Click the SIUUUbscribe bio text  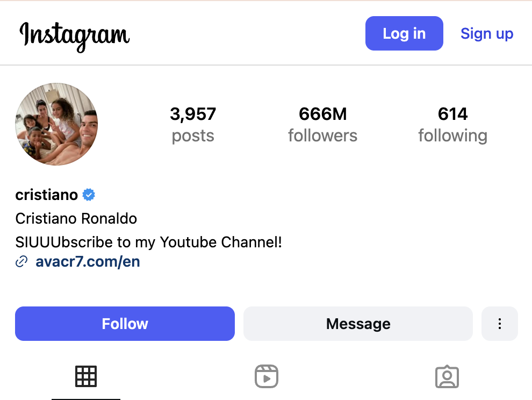tap(149, 242)
